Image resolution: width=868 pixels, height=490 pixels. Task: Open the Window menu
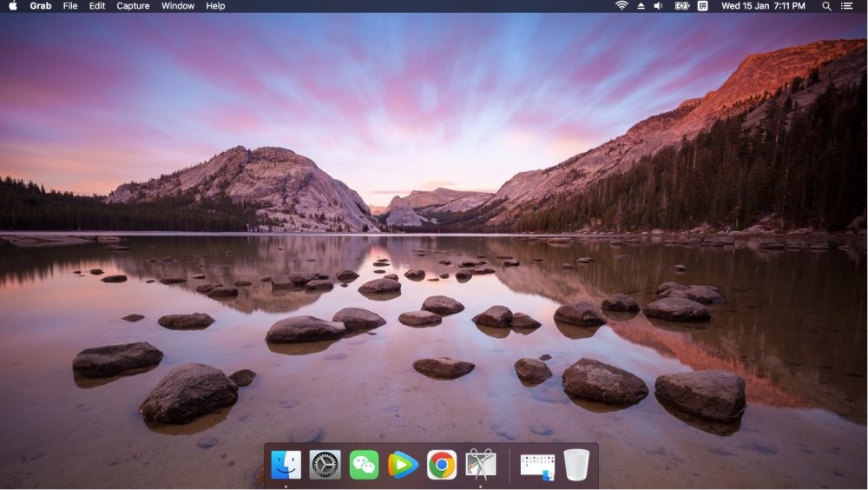coord(178,5)
